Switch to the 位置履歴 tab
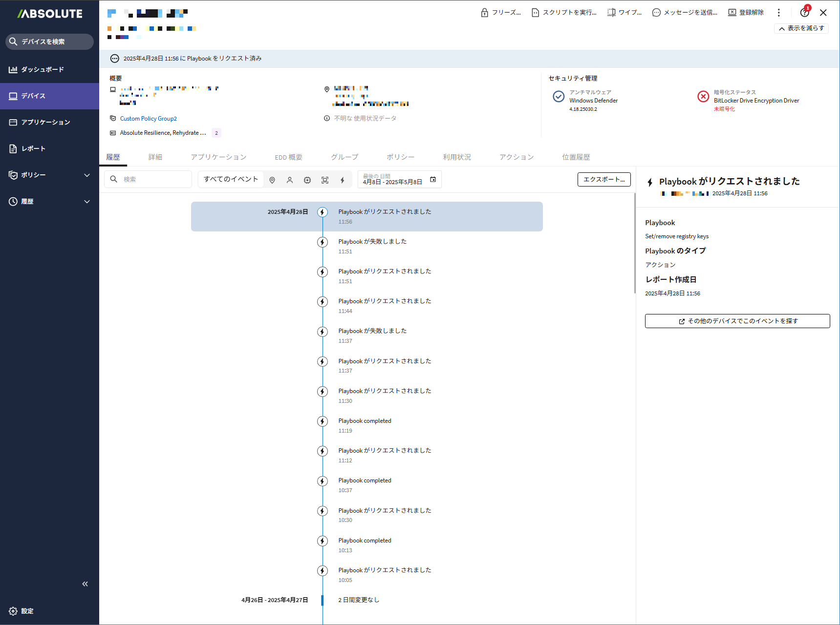840x625 pixels. [x=576, y=157]
